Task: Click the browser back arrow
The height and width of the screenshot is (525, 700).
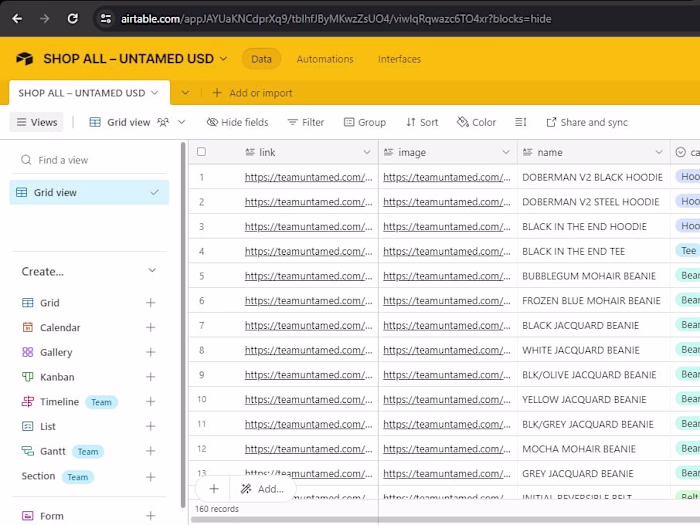Action: 17,19
